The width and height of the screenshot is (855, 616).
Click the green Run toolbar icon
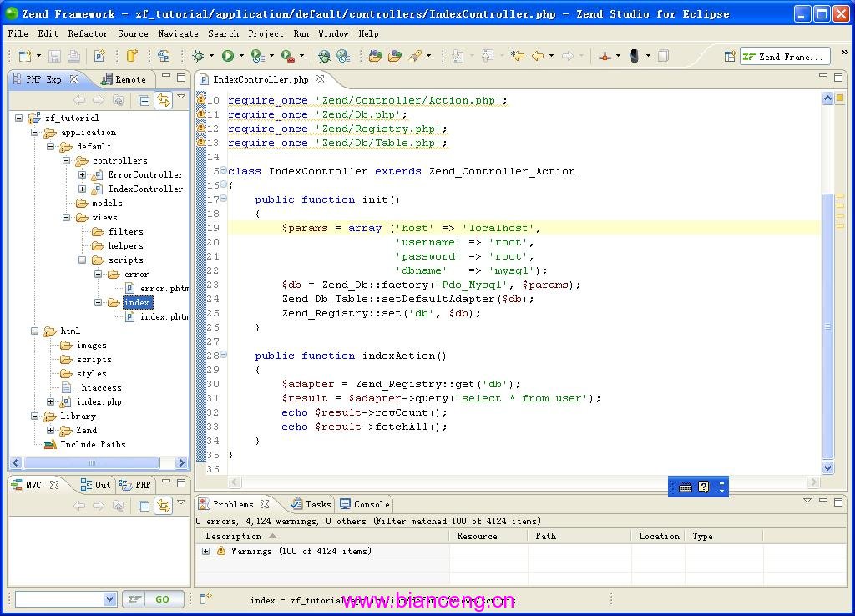(x=228, y=56)
